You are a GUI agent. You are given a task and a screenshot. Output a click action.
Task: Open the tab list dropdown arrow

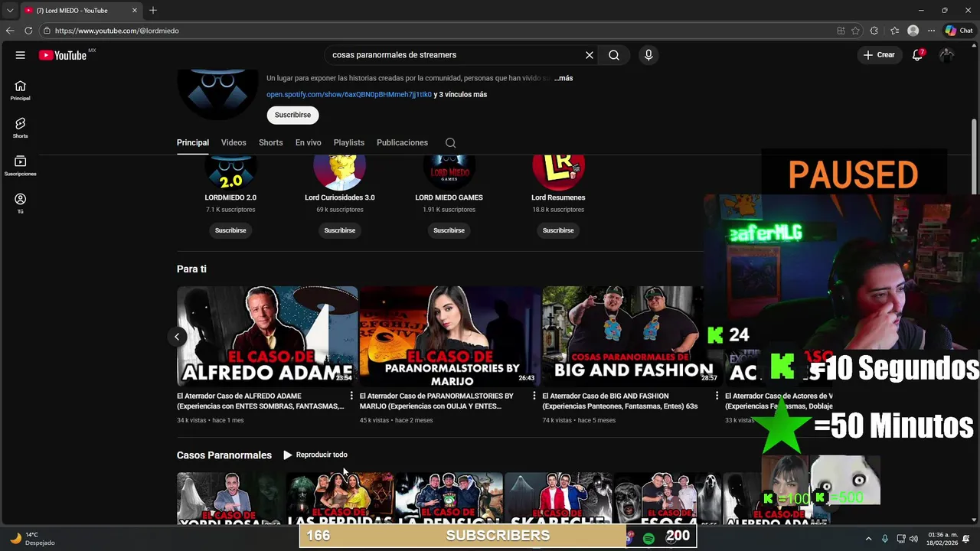point(9,10)
